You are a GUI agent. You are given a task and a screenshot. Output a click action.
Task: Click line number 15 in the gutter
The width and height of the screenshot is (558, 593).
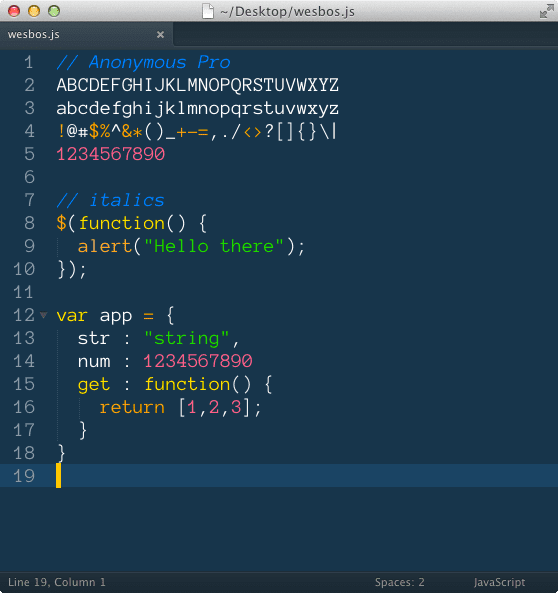click(x=24, y=384)
